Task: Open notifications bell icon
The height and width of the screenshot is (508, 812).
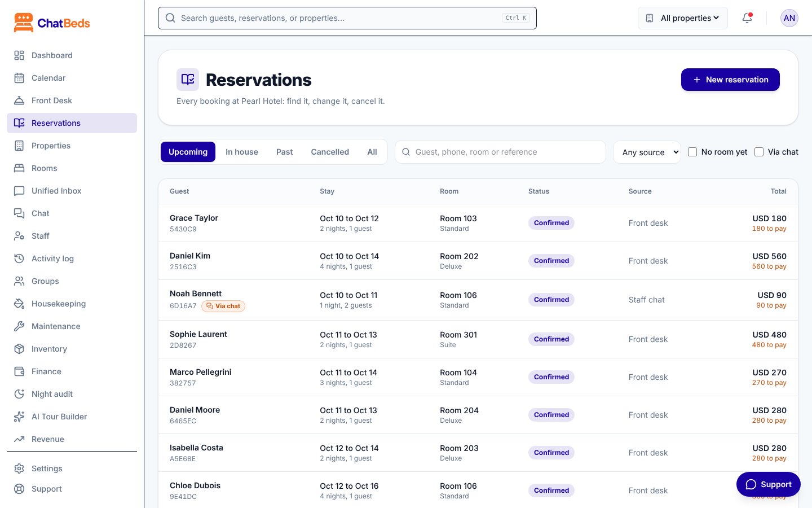Action: (x=747, y=18)
